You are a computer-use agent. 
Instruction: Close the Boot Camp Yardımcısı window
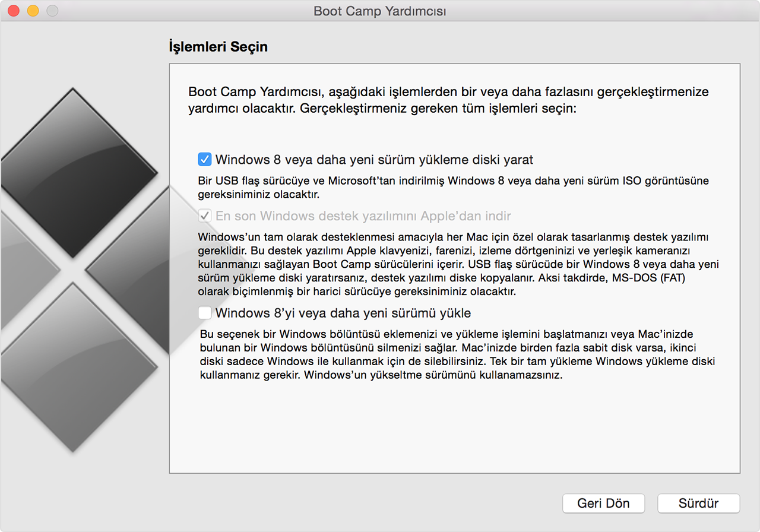[x=14, y=11]
